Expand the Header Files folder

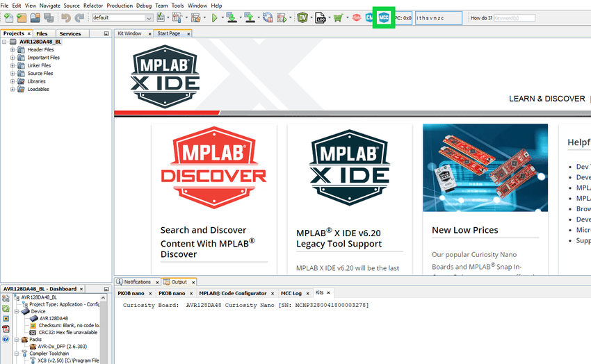(x=13, y=50)
